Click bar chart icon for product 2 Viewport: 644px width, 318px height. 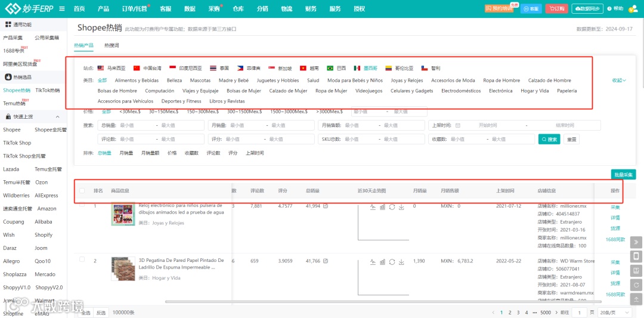click(x=382, y=261)
